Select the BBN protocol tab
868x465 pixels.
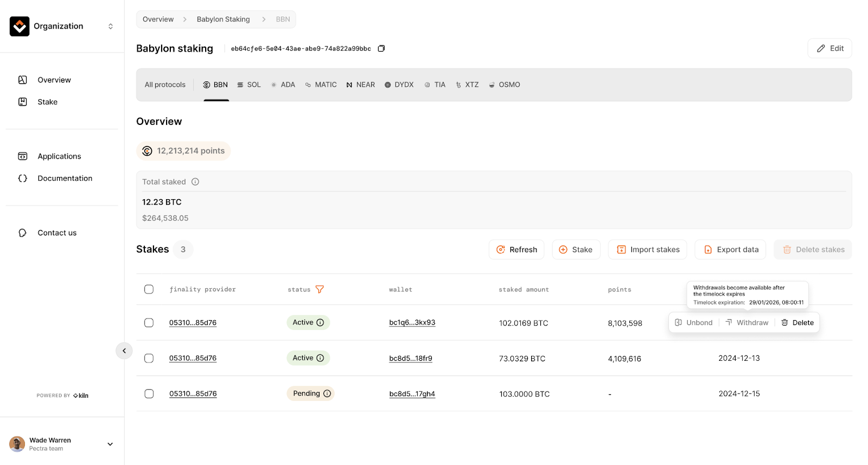coord(215,85)
